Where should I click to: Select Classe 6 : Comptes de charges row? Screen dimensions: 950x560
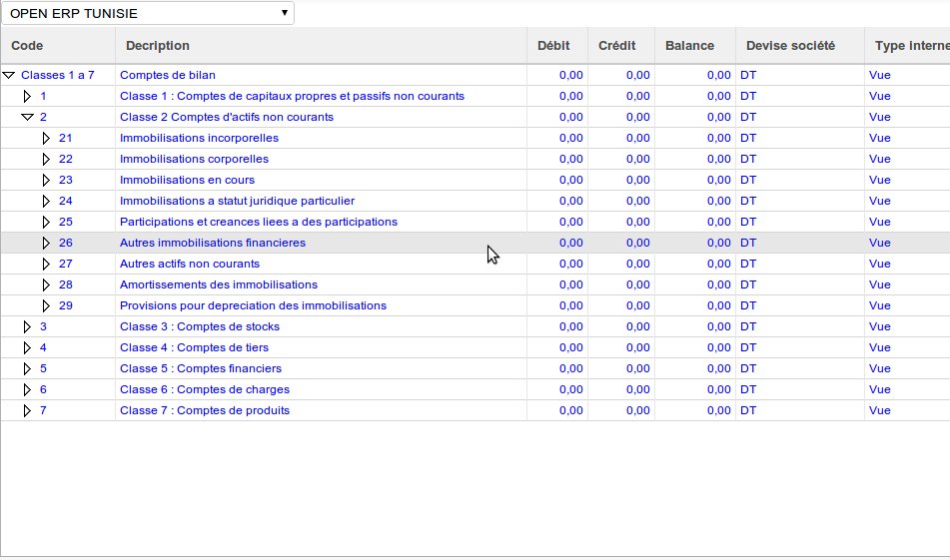coord(203,389)
